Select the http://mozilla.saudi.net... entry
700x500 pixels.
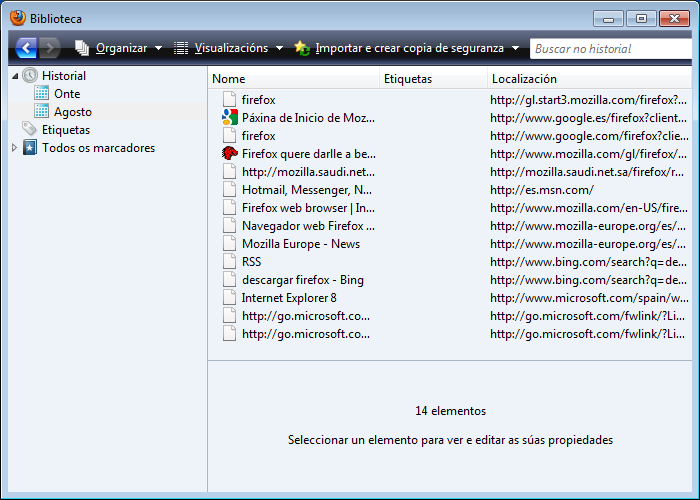(x=308, y=172)
